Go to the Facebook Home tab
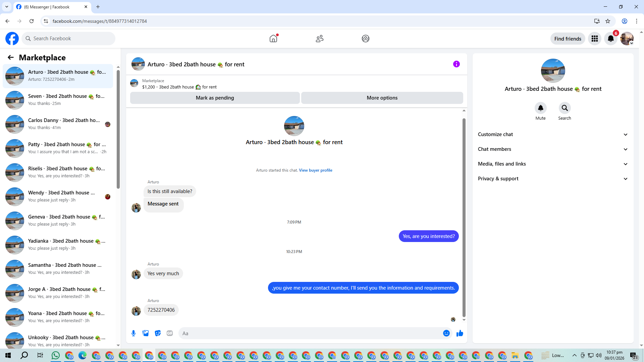The width and height of the screenshot is (644, 362). (273, 39)
